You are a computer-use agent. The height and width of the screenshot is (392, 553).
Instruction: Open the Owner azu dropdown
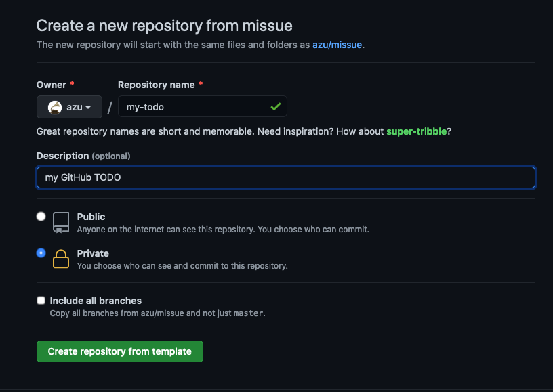tap(70, 107)
